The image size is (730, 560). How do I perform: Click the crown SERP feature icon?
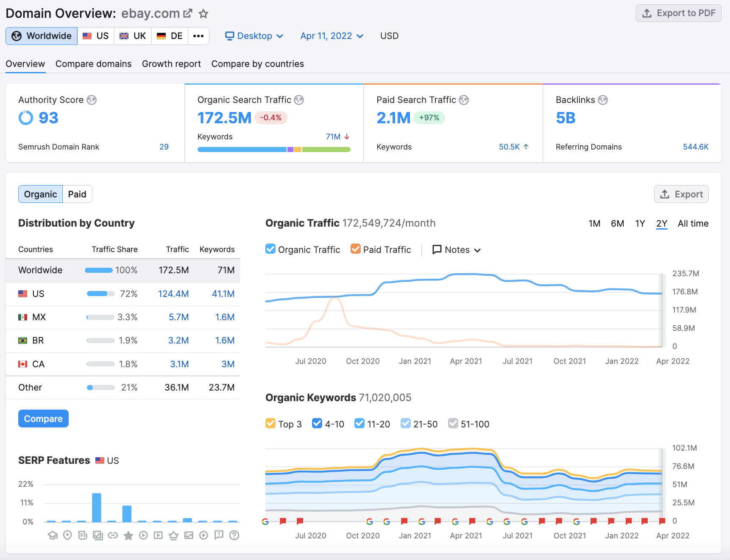[x=173, y=535]
